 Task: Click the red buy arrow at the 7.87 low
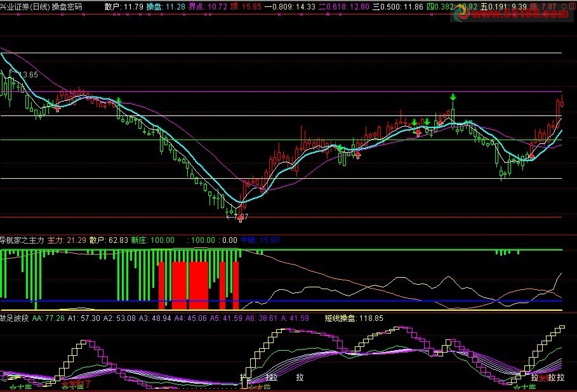coord(241,218)
